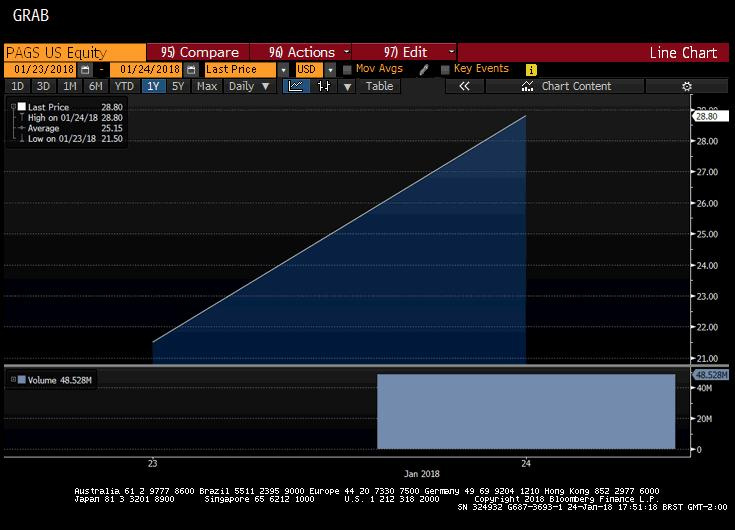Open the chart settings gear icon
Viewport: 735px width, 530px height.
pyautogui.click(x=687, y=86)
